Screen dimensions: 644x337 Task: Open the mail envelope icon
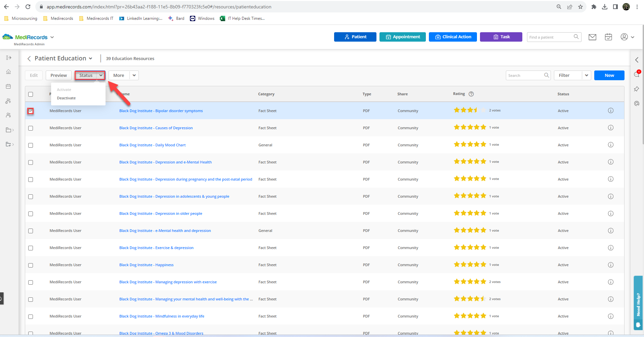click(x=592, y=37)
